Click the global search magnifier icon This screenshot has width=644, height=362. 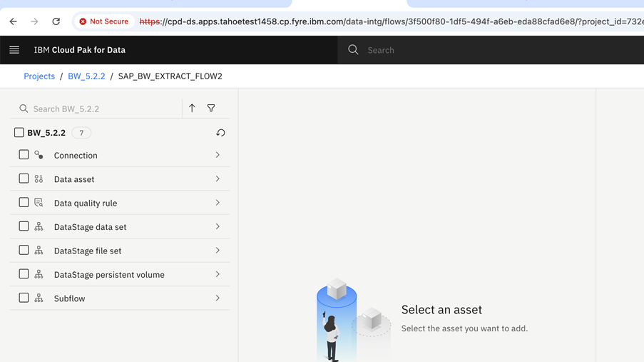pyautogui.click(x=353, y=50)
